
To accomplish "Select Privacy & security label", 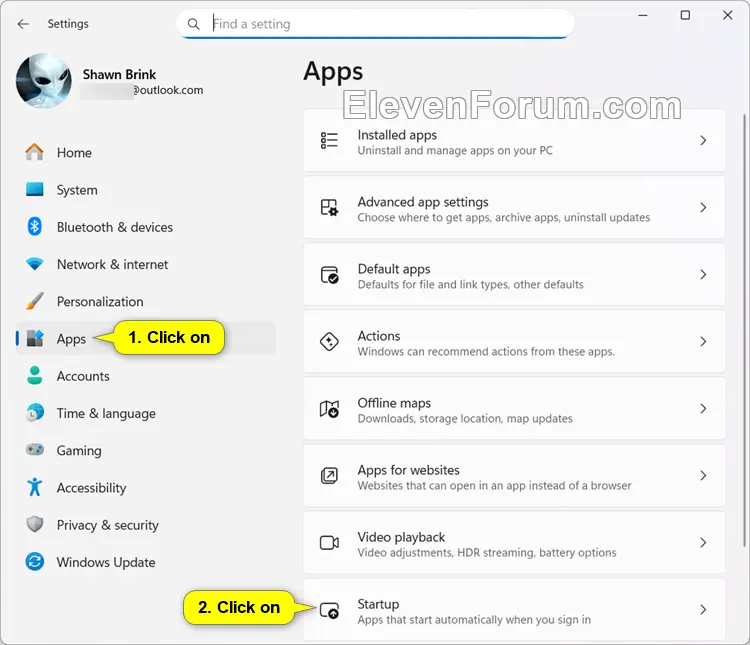I will (x=108, y=525).
